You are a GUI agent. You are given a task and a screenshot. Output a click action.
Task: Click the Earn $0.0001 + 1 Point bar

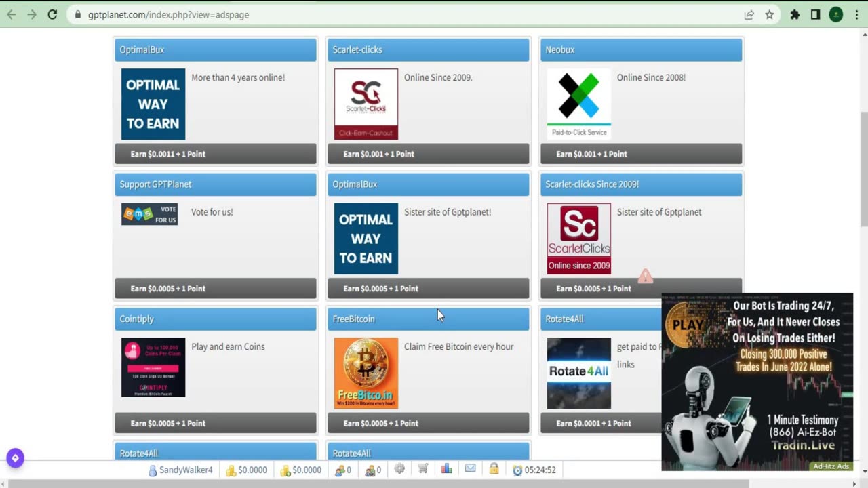point(601,423)
